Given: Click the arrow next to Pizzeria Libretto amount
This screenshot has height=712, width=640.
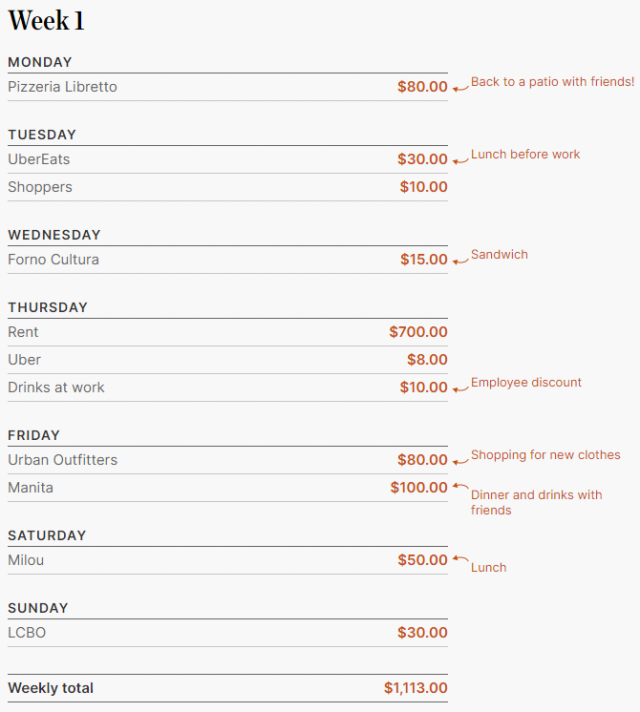Looking at the screenshot, I should click(x=461, y=89).
